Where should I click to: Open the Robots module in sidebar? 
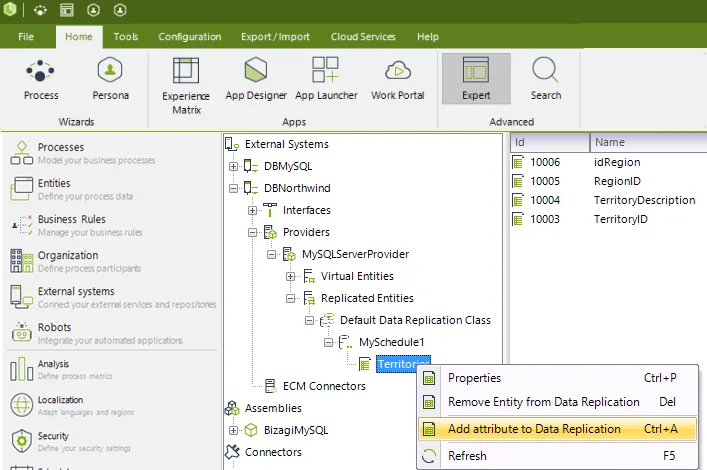(96, 333)
